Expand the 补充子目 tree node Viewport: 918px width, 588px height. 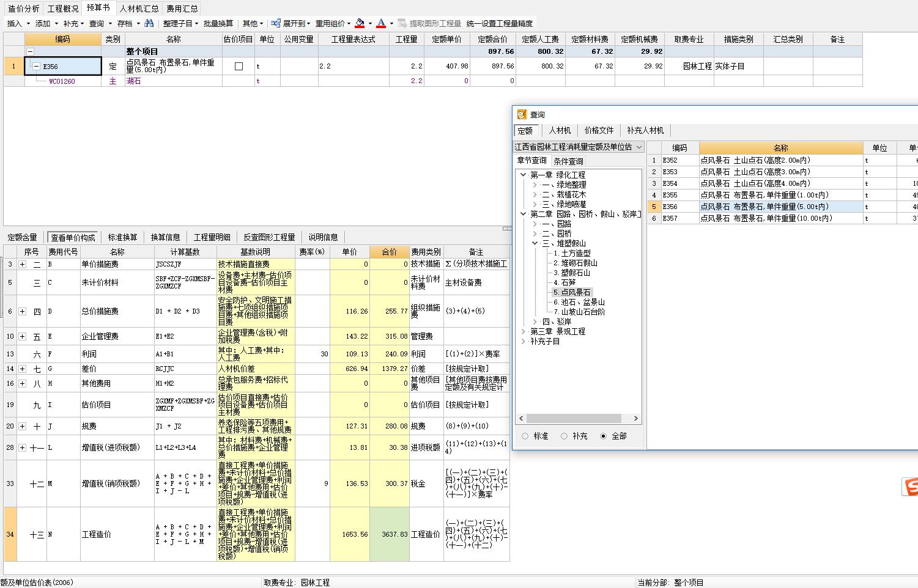[x=524, y=341]
